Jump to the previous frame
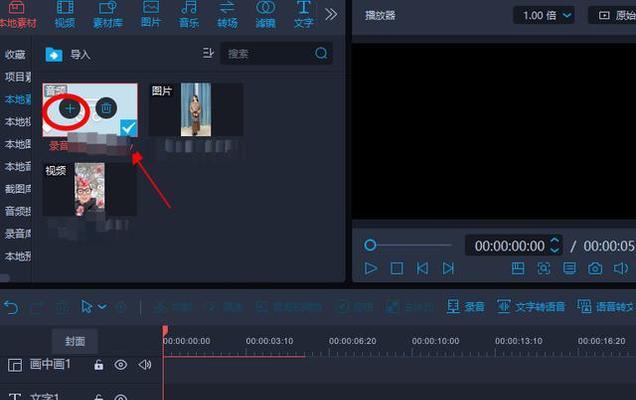This screenshot has height=400, width=636. click(422, 269)
